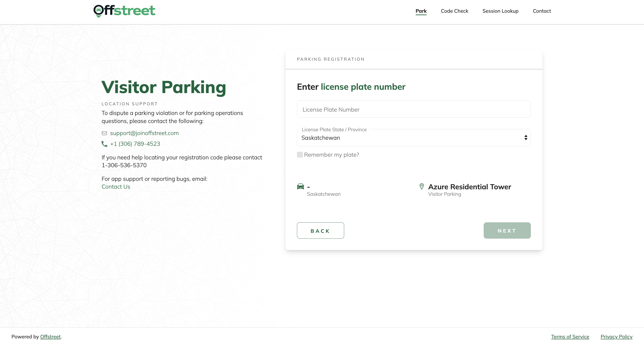The height and width of the screenshot is (346, 644).
Task: Click the support@joinoffstreet.com email link
Action: 144,133
